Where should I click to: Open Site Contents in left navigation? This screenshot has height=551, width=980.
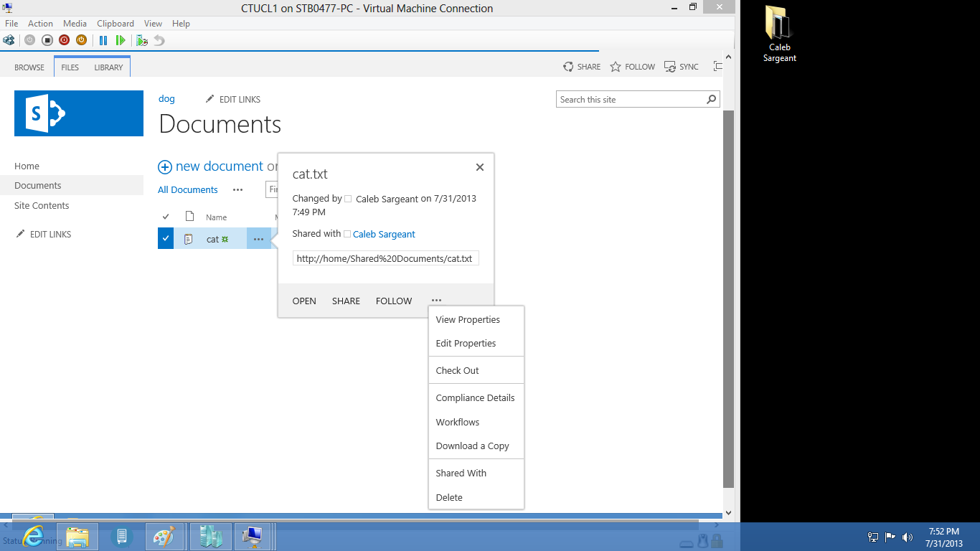tap(42, 205)
